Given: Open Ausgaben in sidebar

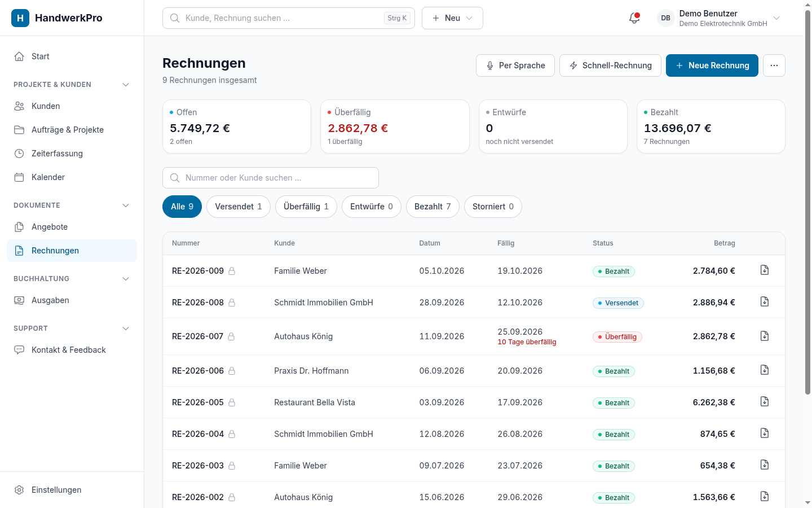Looking at the screenshot, I should coord(72,300).
